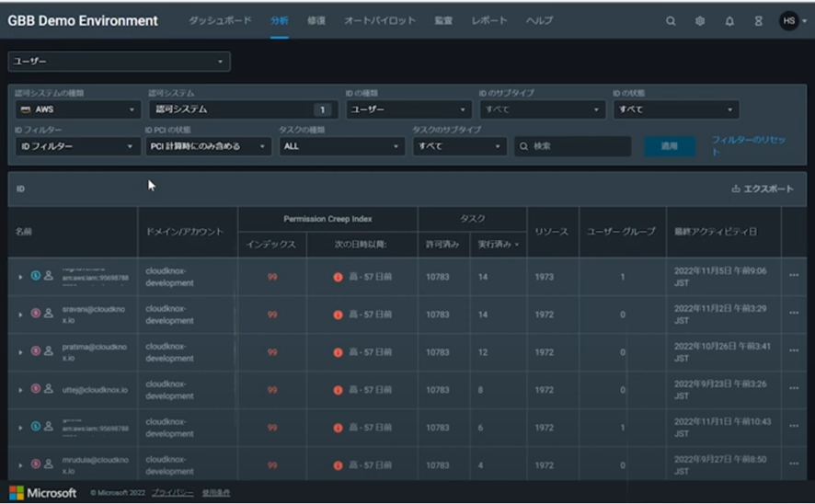
Task: Click the Microsoft logo in the footer
Action: 42,493
